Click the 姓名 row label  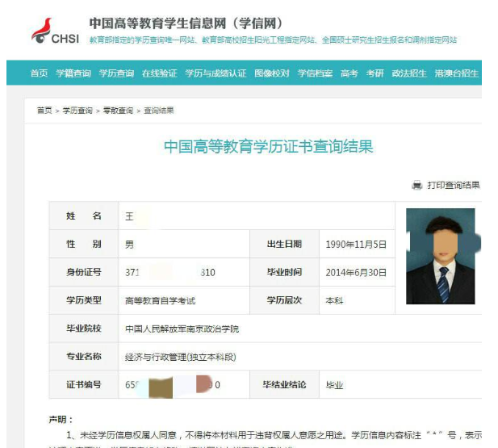84,216
